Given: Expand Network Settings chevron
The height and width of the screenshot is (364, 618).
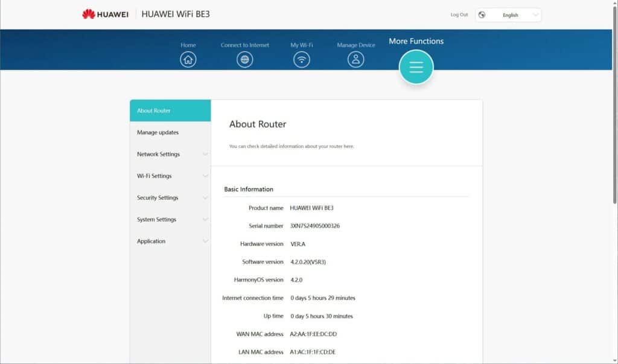Looking at the screenshot, I should pyautogui.click(x=205, y=154).
